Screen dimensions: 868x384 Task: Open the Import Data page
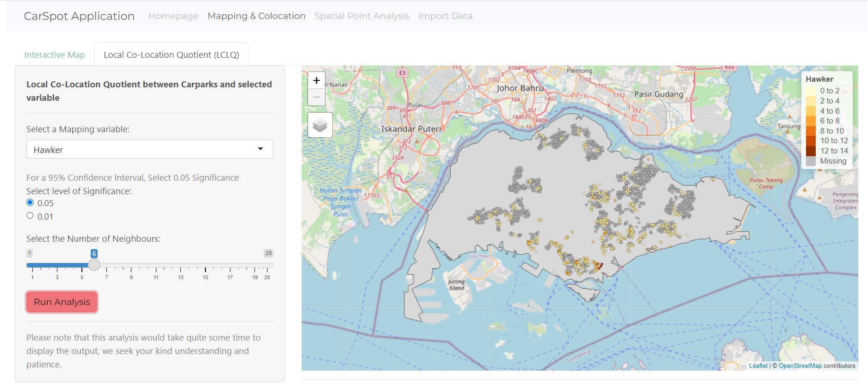445,16
